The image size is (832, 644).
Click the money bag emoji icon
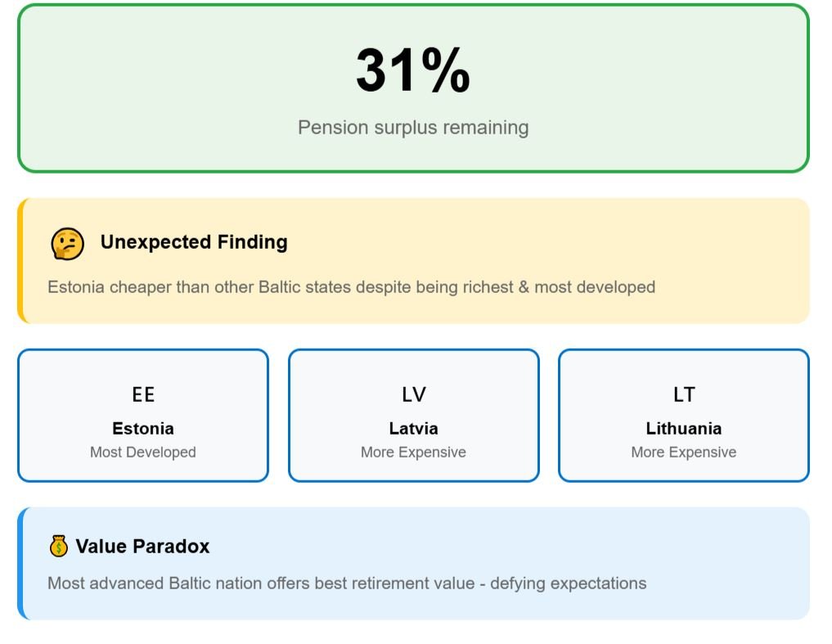(58, 546)
